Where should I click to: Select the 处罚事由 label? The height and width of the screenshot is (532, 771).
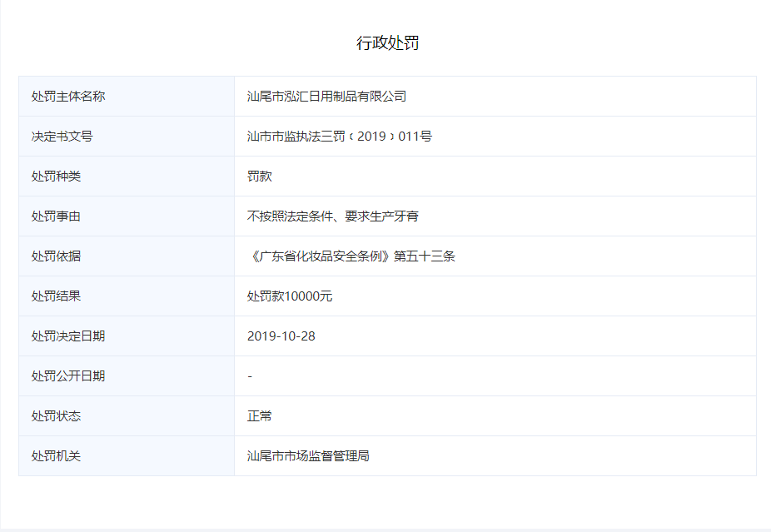pos(56,216)
